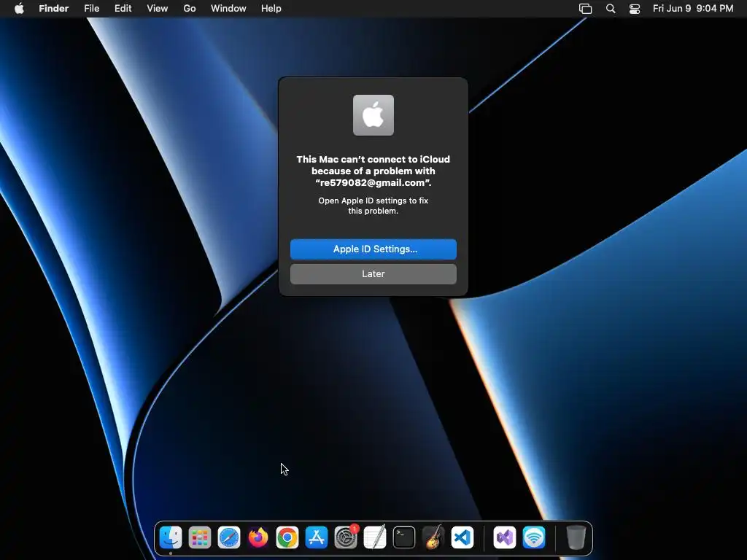Open the Help menu
This screenshot has height=560, width=747.
click(271, 9)
